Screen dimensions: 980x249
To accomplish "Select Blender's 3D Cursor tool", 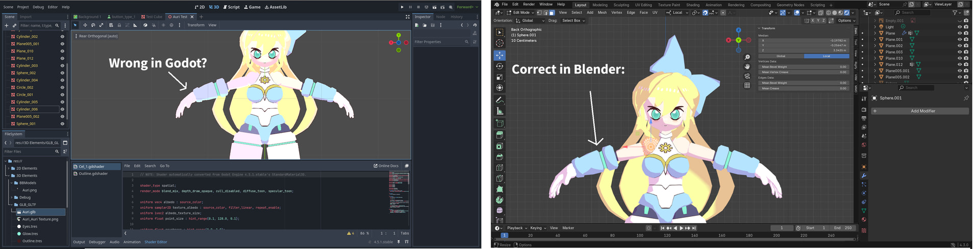I will pyautogui.click(x=500, y=43).
